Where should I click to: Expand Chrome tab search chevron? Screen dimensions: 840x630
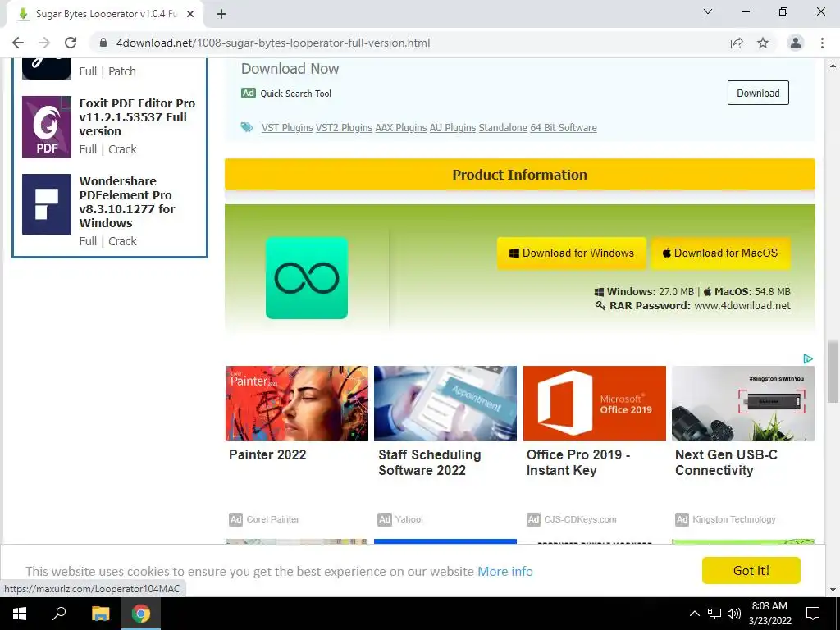[708, 11]
